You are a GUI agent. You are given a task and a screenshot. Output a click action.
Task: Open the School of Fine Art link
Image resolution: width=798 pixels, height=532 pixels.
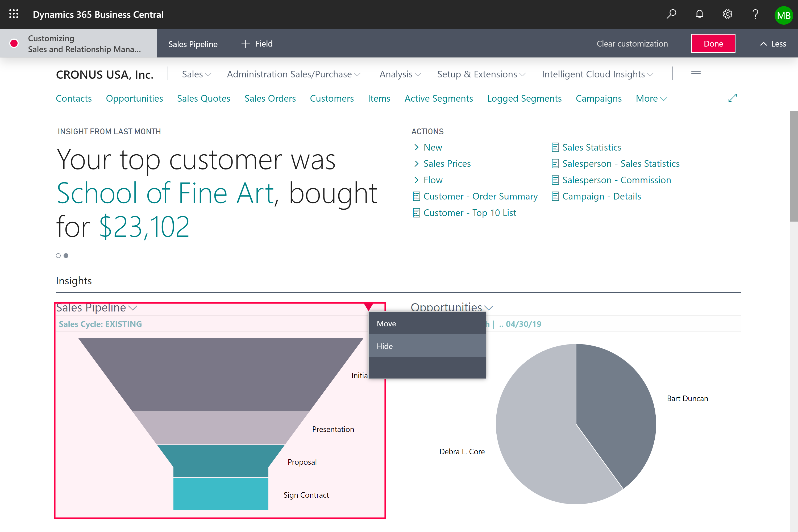coord(165,193)
